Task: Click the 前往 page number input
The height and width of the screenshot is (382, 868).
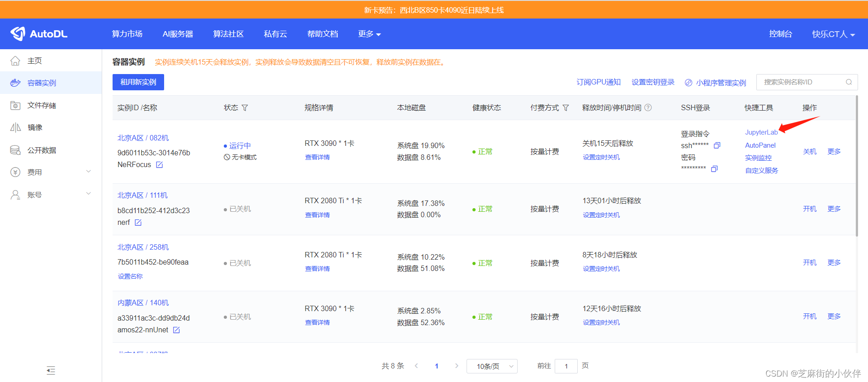Action: [566, 366]
